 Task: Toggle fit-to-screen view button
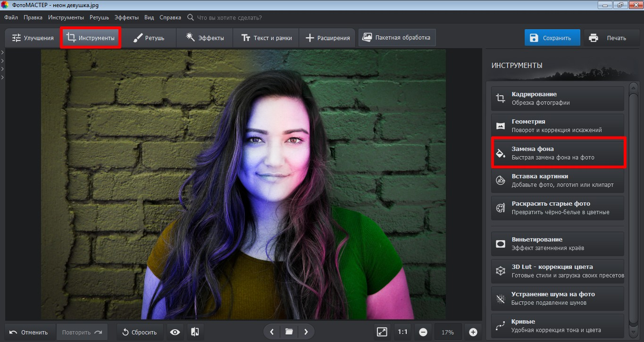tap(382, 332)
